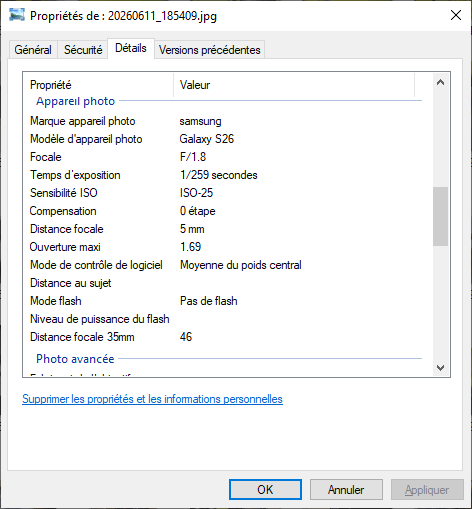Go to Versions précédentes tab
This screenshot has width=472, height=509.
click(x=210, y=50)
